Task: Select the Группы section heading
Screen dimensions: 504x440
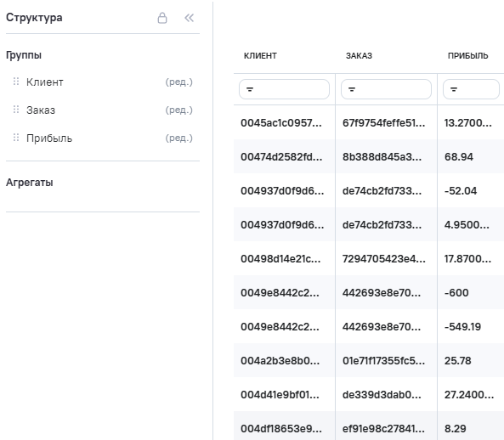Action: (24, 55)
